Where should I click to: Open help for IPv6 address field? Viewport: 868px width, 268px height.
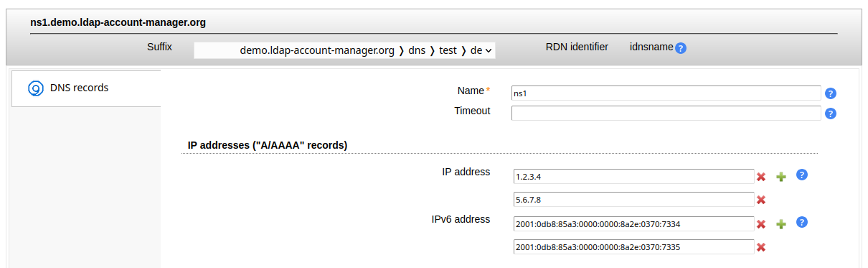803,222
